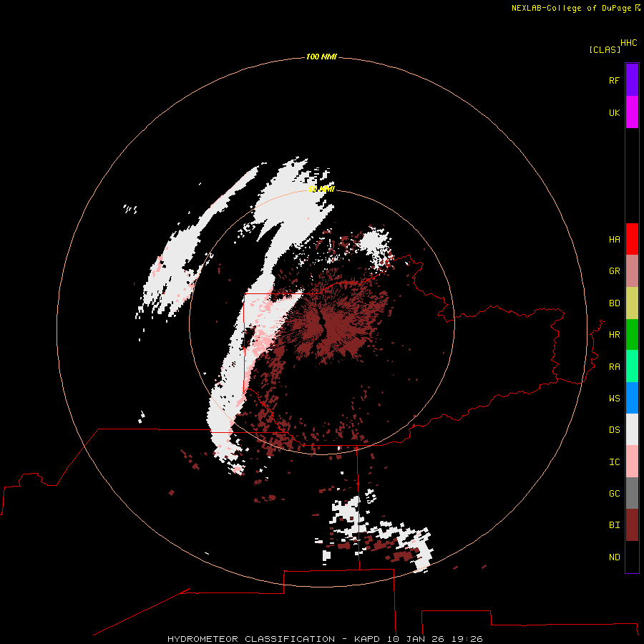
Task: Click the DS white legend swatch
Action: pyautogui.click(x=632, y=429)
